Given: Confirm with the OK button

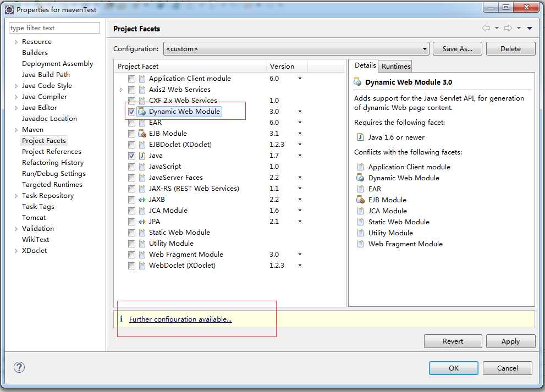Looking at the screenshot, I should tap(453, 368).
